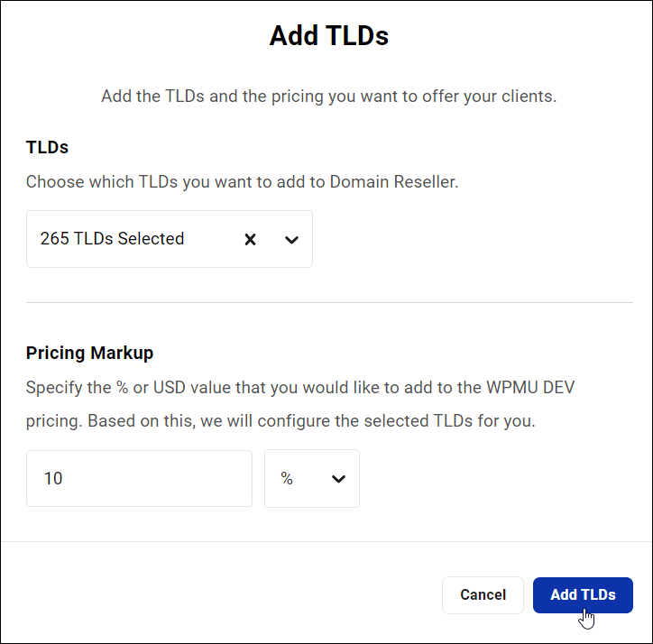Open the "265 TLDs Selected" dropdown

coord(135,239)
